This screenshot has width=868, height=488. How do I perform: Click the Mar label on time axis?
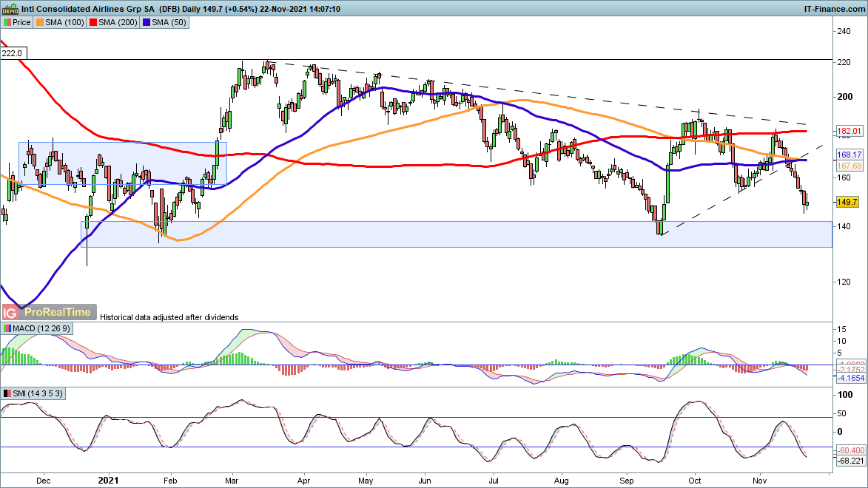[x=232, y=481]
